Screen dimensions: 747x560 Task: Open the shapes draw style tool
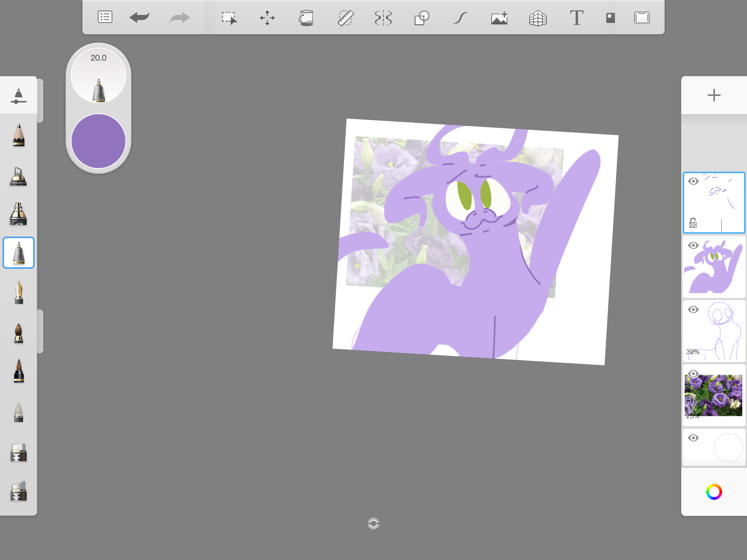(x=422, y=17)
